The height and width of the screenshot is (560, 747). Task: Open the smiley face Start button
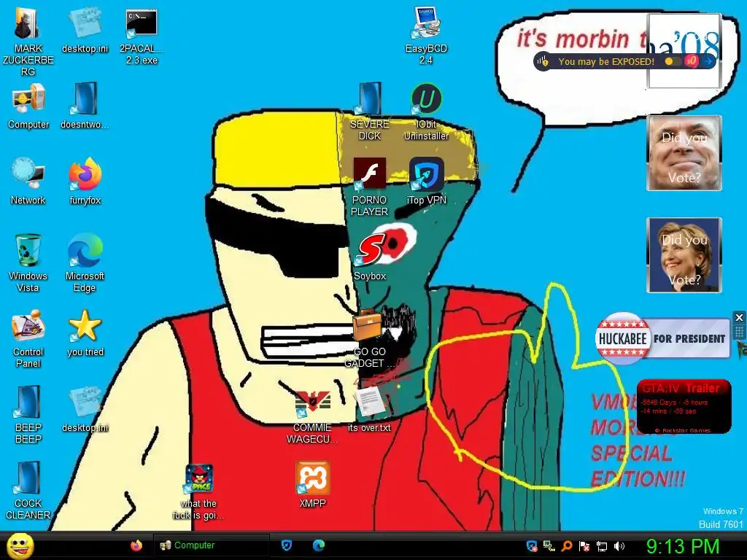coord(20,545)
